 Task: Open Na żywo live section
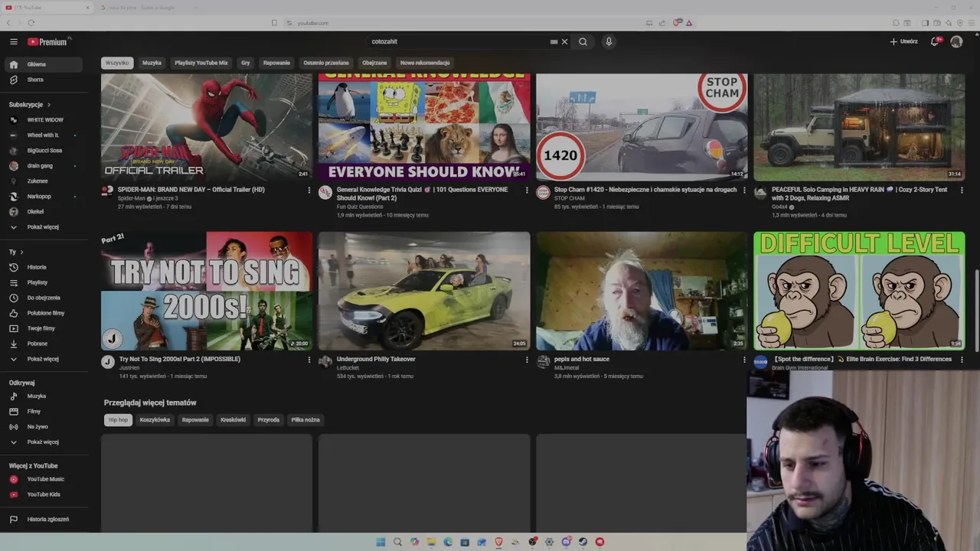pyautogui.click(x=43, y=426)
